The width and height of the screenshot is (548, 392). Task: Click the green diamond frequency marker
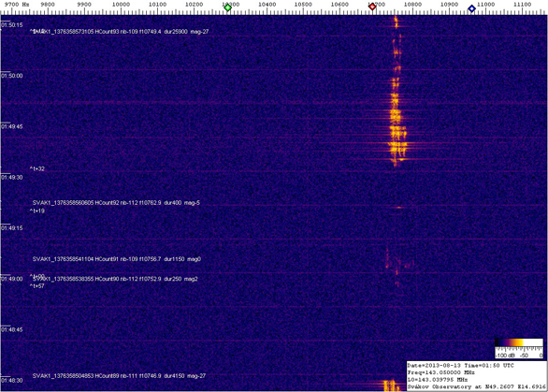[227, 7]
